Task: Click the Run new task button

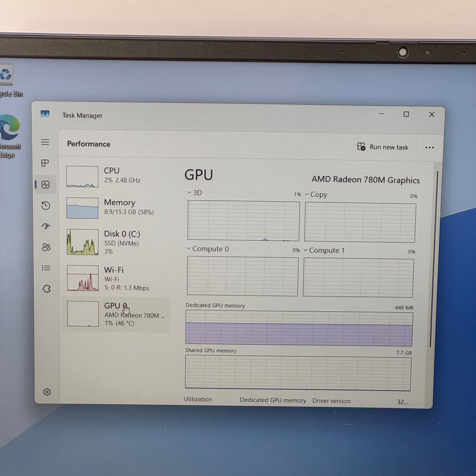Action: point(383,147)
